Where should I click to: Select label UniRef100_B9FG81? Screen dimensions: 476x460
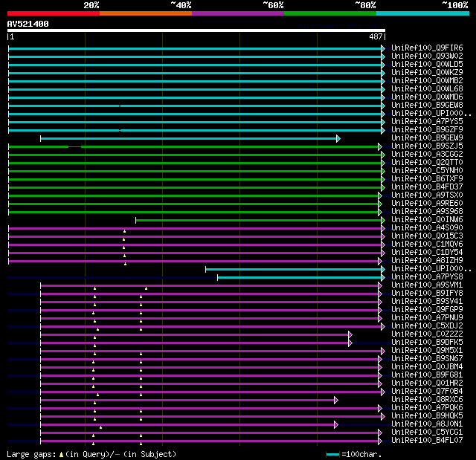(x=427, y=375)
